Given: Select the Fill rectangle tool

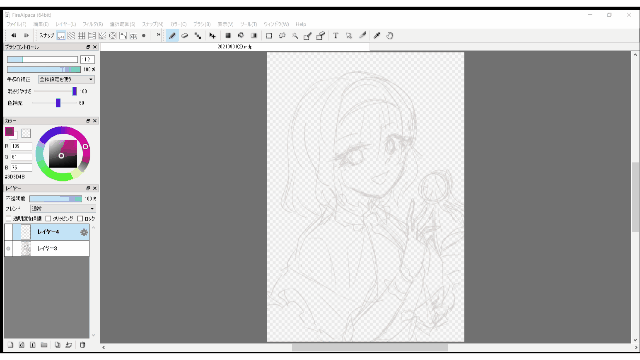Looking at the screenshot, I should point(228,36).
